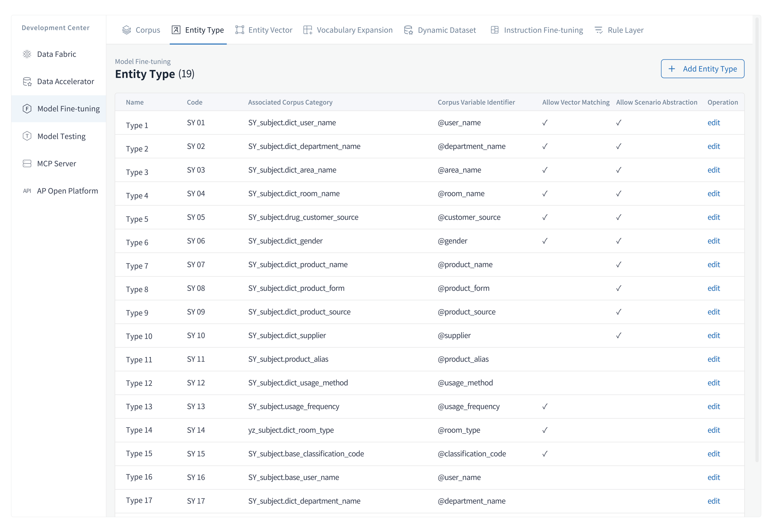This screenshot has height=532, width=773.
Task: Toggle scenario abstraction for Type 10
Action: click(619, 335)
